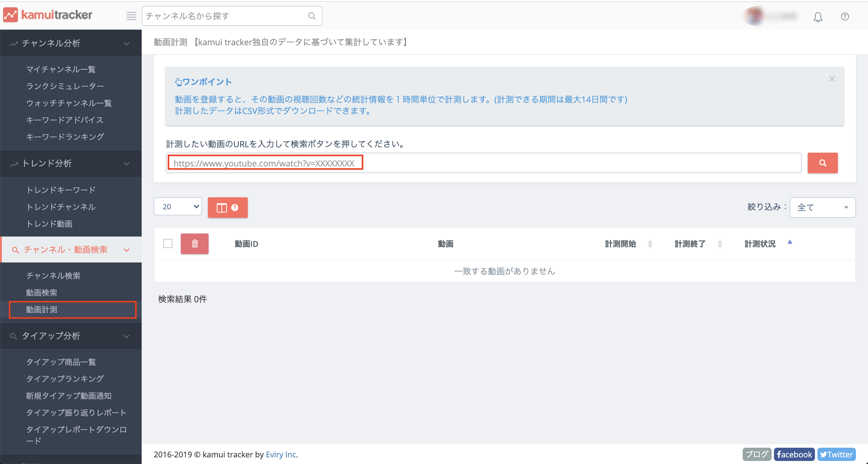Open the Eviry Inc. footer link

281,454
